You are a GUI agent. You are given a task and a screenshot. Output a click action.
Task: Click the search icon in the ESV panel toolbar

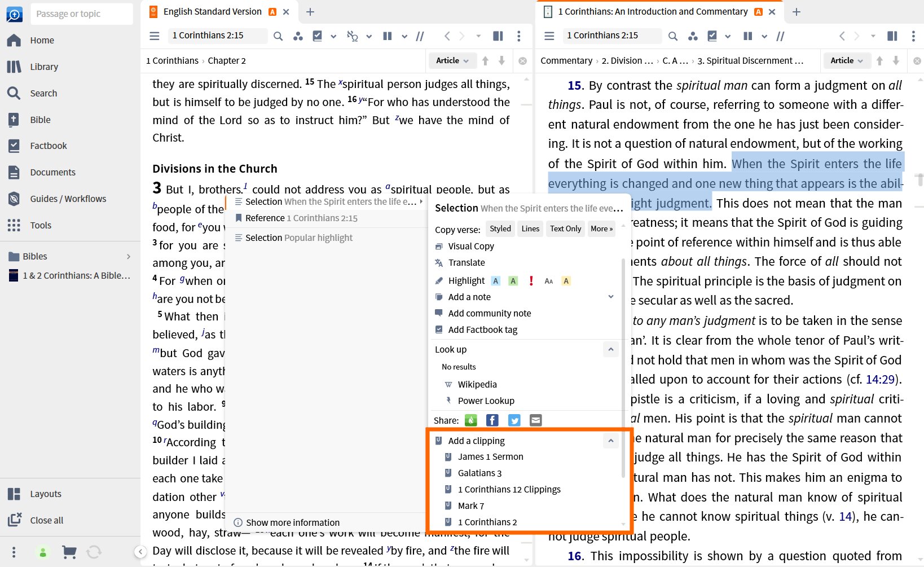click(x=278, y=36)
